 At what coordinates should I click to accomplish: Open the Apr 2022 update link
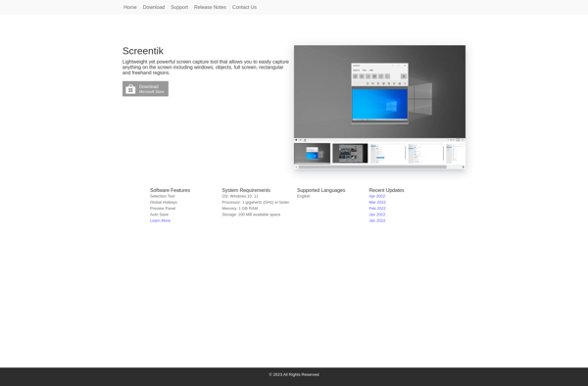377,196
